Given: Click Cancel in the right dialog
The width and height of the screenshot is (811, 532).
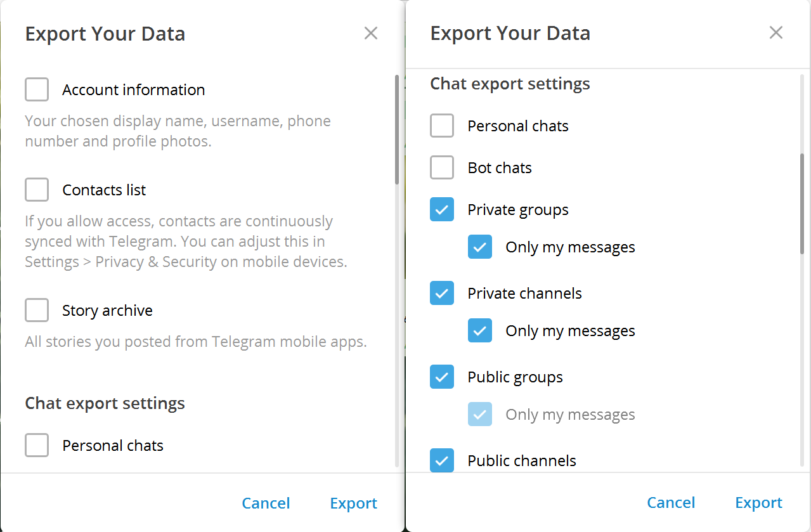Looking at the screenshot, I should 671,503.
